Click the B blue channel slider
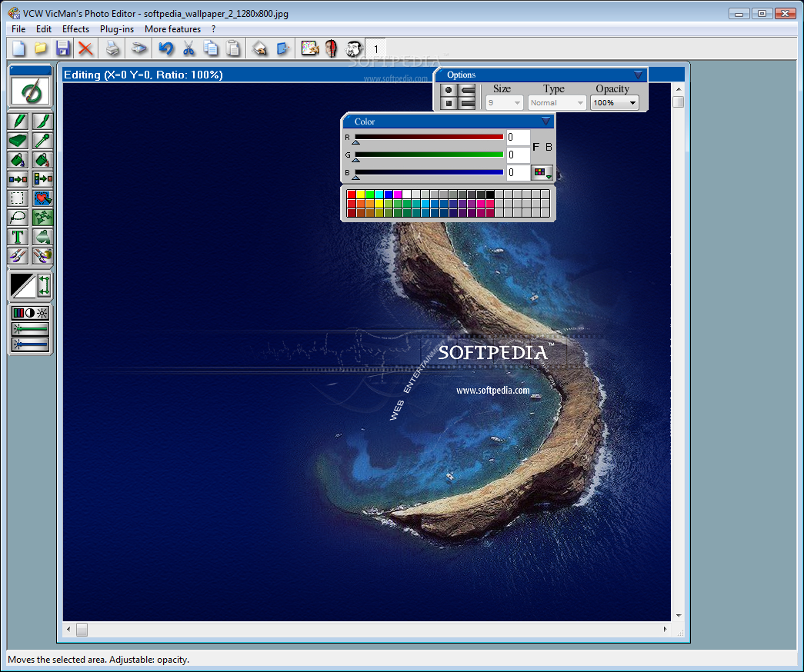This screenshot has width=804, height=672. (x=429, y=173)
